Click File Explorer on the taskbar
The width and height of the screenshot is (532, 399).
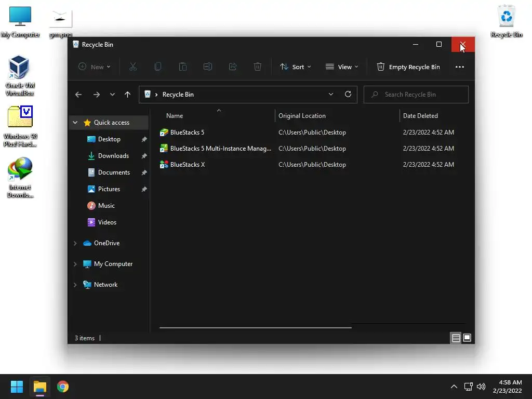pos(39,387)
